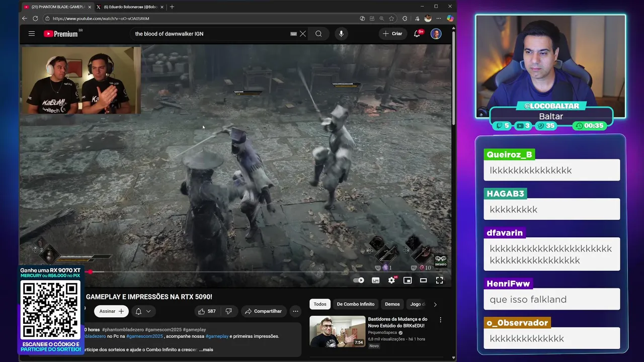Viewport: 644px width, 362px height.
Task: Open options menu for Bastidores video
Action: [x=441, y=320]
